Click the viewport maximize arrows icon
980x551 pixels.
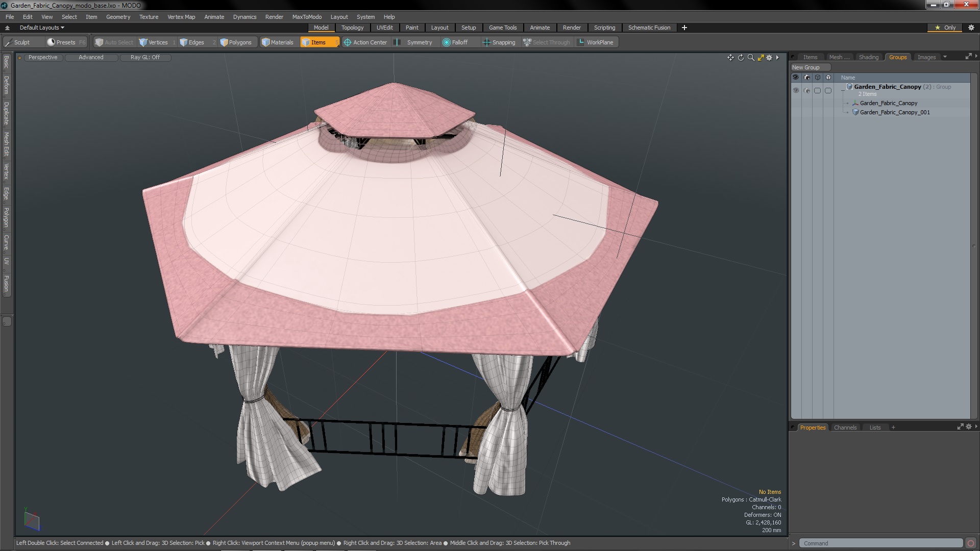click(x=761, y=58)
